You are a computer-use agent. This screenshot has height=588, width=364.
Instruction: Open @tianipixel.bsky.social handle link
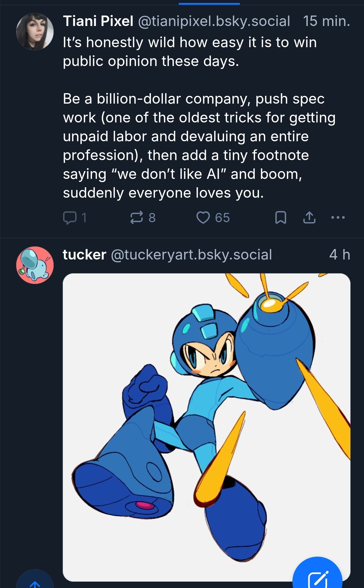214,21
